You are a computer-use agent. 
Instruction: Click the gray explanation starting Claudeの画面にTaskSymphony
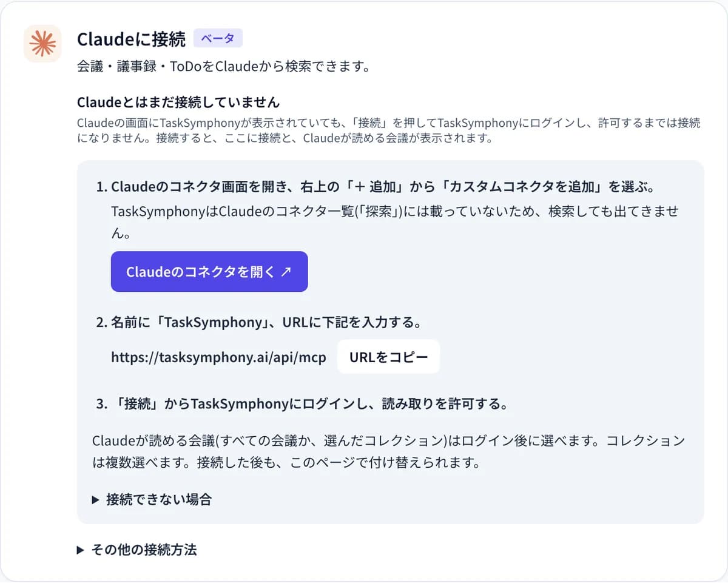coord(388,130)
